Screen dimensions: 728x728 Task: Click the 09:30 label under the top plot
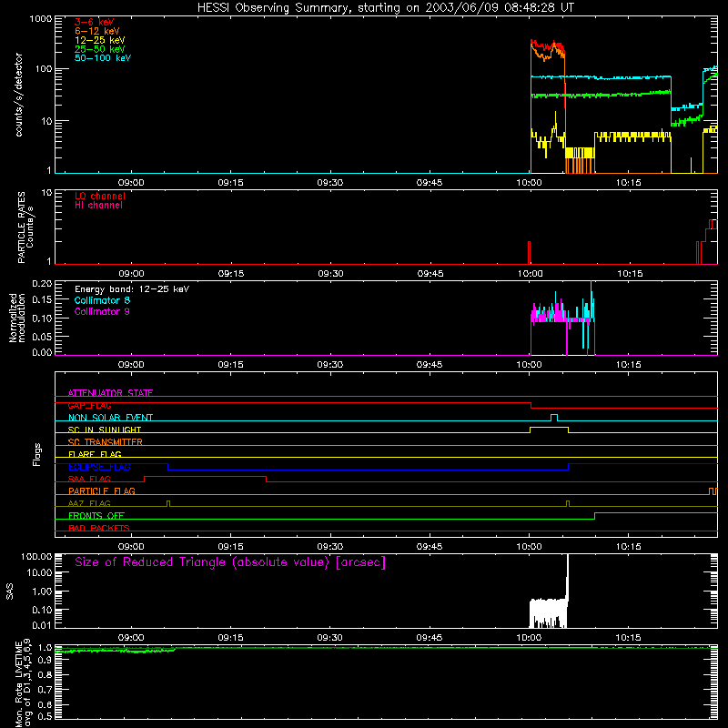[330, 183]
